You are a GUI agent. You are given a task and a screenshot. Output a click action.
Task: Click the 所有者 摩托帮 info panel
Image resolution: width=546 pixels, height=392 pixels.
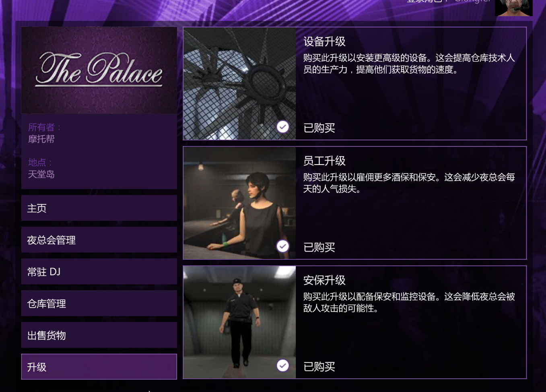[x=99, y=151]
